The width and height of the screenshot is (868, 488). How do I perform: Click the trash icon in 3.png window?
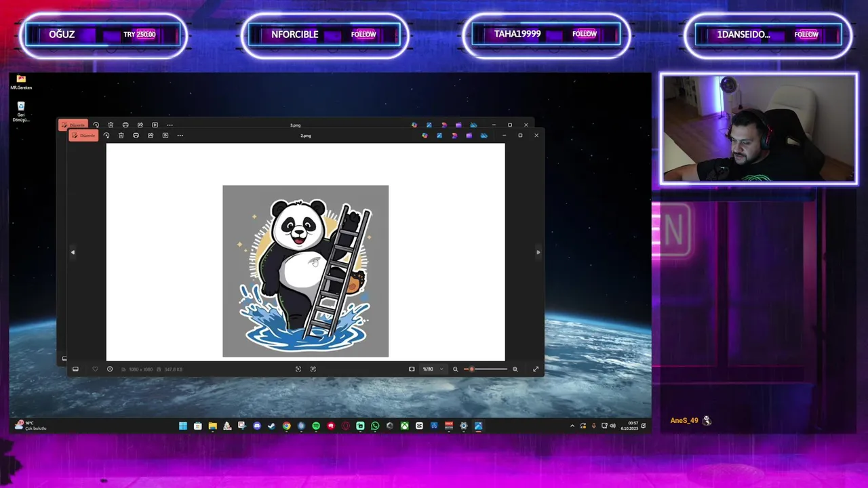(x=111, y=125)
